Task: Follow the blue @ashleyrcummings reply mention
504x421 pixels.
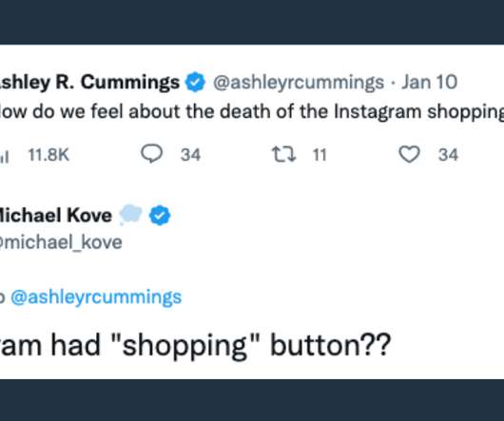Action: (96, 297)
